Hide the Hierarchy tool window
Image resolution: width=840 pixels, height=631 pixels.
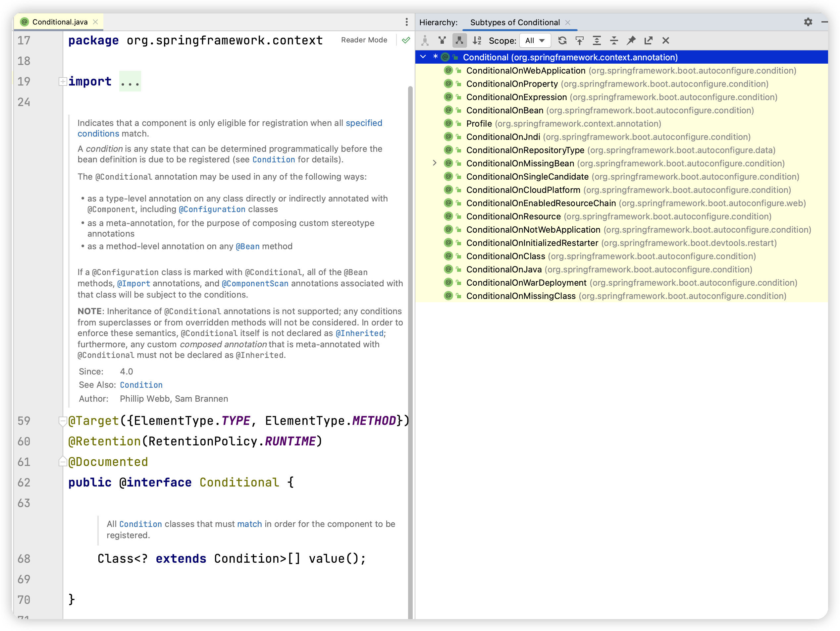tap(824, 22)
